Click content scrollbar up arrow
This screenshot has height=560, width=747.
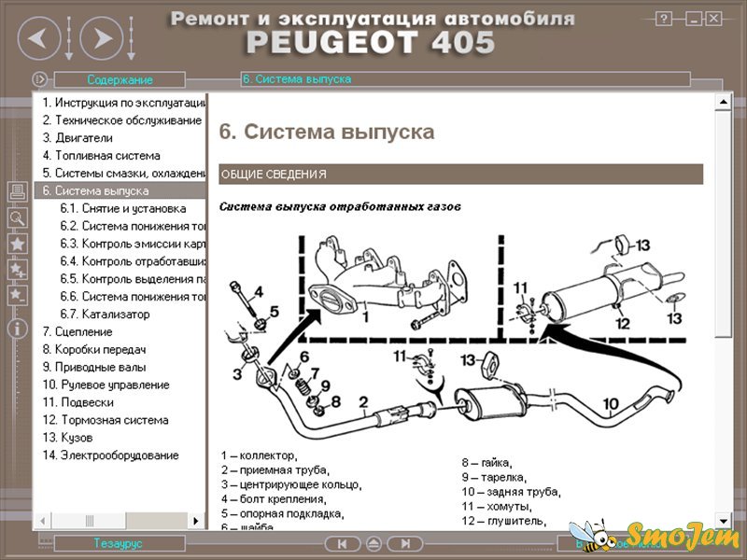tap(723, 102)
